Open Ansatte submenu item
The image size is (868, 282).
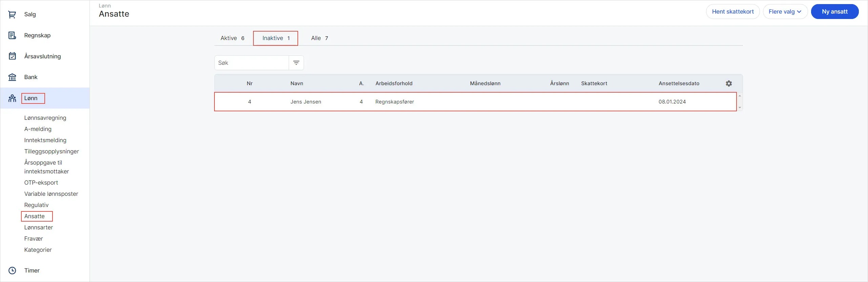coord(34,216)
